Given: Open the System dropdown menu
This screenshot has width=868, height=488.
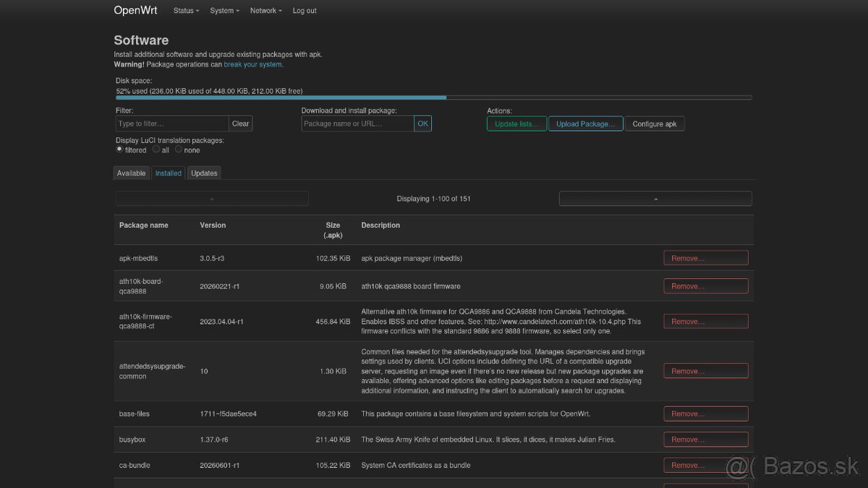Looking at the screenshot, I should pyautogui.click(x=224, y=11).
